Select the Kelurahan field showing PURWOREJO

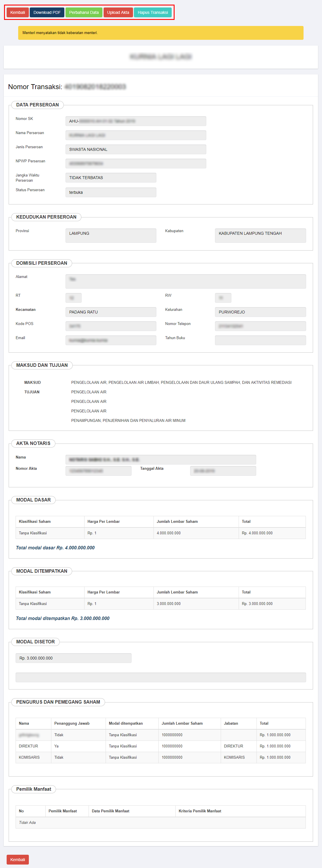260,312
